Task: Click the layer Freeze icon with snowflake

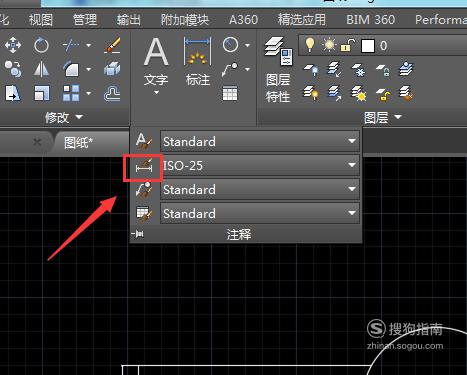Action: tap(358, 70)
